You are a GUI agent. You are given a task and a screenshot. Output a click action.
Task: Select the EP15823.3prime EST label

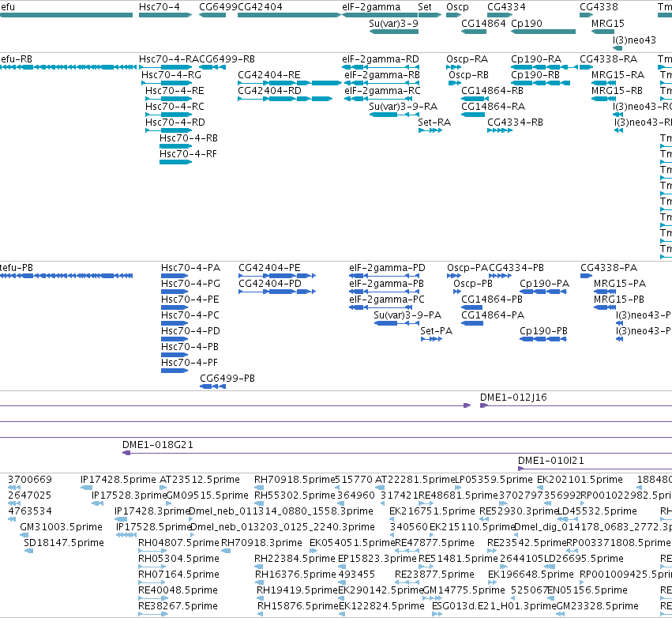click(x=377, y=560)
